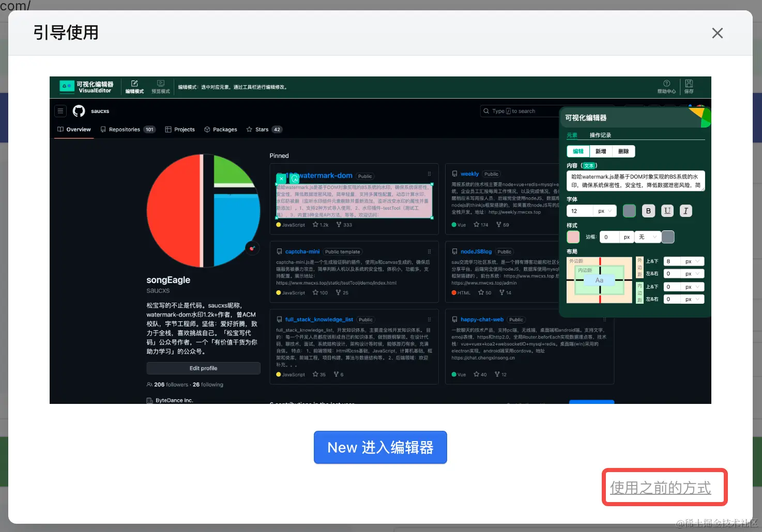Click the New 进入编辑器 button
This screenshot has width=762, height=532.
(x=380, y=447)
